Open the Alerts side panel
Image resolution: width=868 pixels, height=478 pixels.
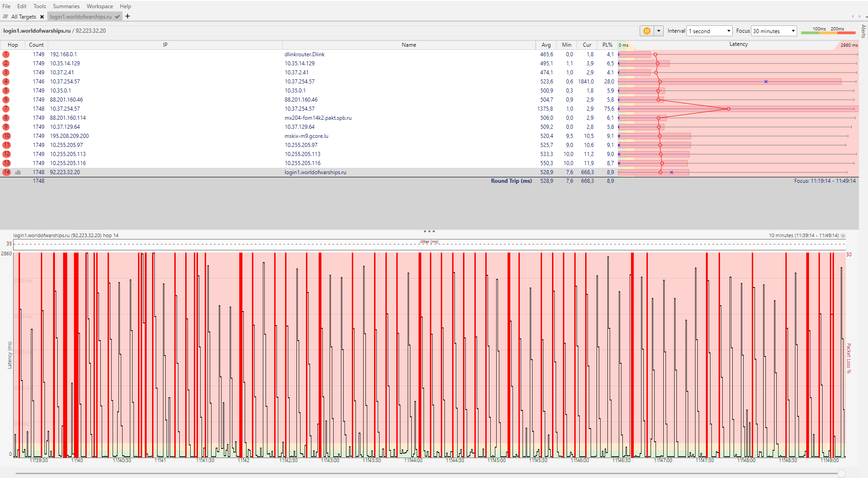pyautogui.click(x=863, y=31)
